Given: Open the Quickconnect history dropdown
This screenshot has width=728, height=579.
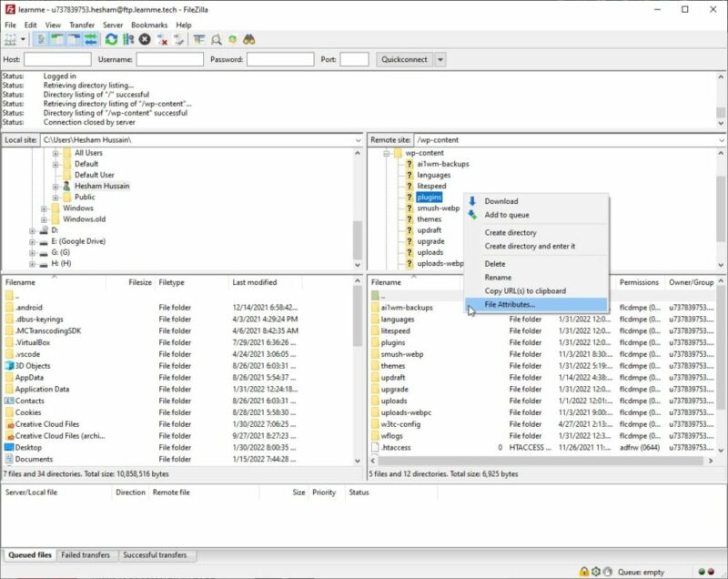Looking at the screenshot, I should 440,59.
